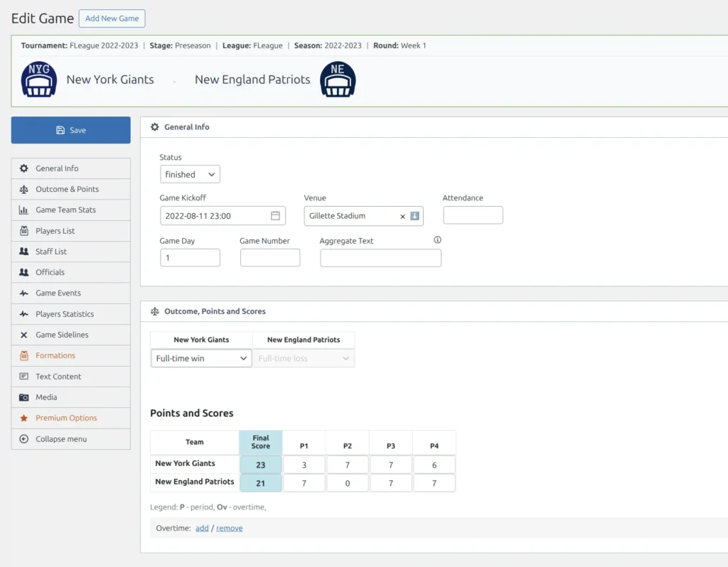Click the Add New Game button
The height and width of the screenshot is (567, 728).
(x=112, y=18)
